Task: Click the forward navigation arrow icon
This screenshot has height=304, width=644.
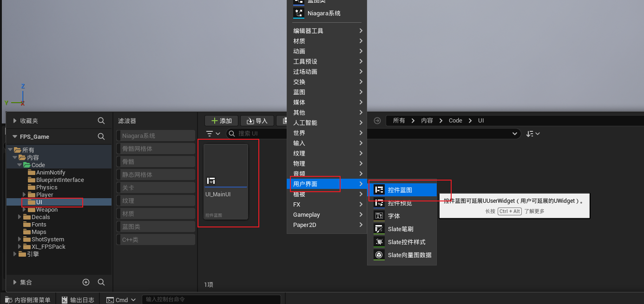Action: tap(377, 121)
